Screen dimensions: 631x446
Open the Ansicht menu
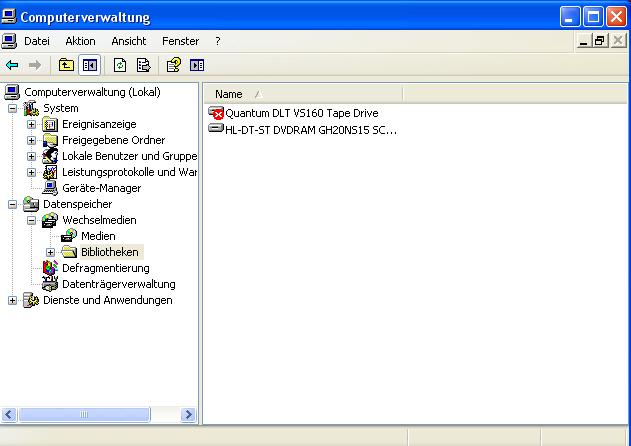[129, 41]
